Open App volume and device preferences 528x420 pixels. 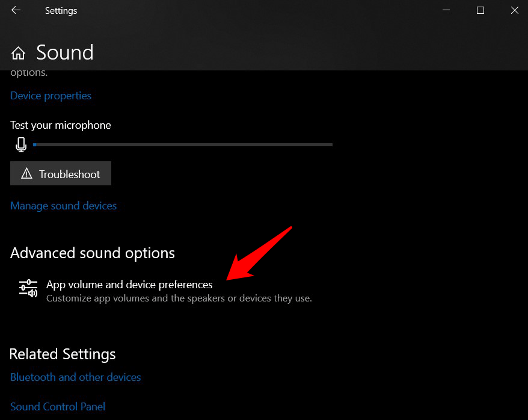point(129,285)
